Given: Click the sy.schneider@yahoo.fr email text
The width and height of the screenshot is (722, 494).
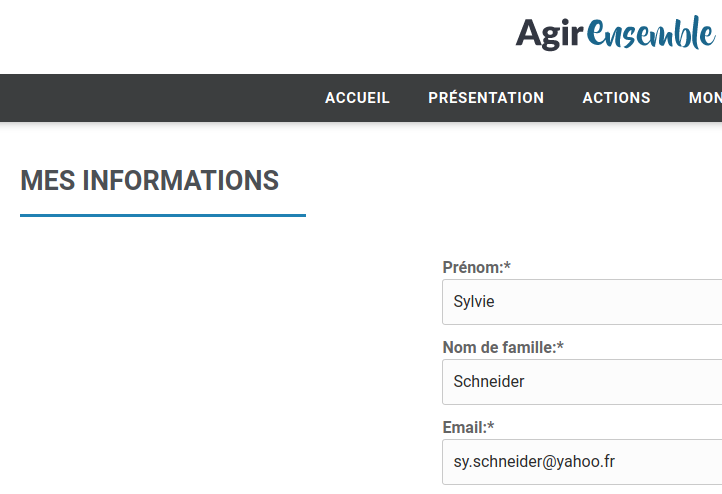Looking at the screenshot, I should 534,462.
